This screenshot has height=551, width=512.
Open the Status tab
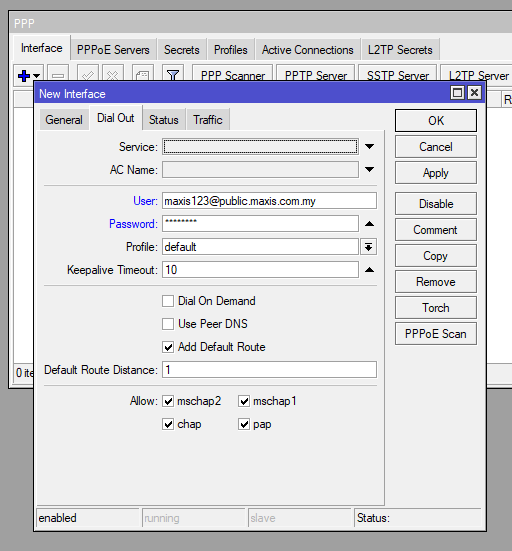pos(164,120)
